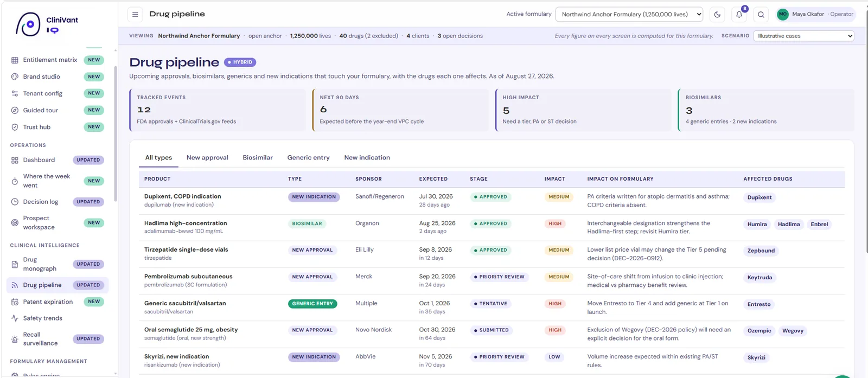Click Entitlement matrix grid icon
The width and height of the screenshot is (868, 378).
[15, 60]
